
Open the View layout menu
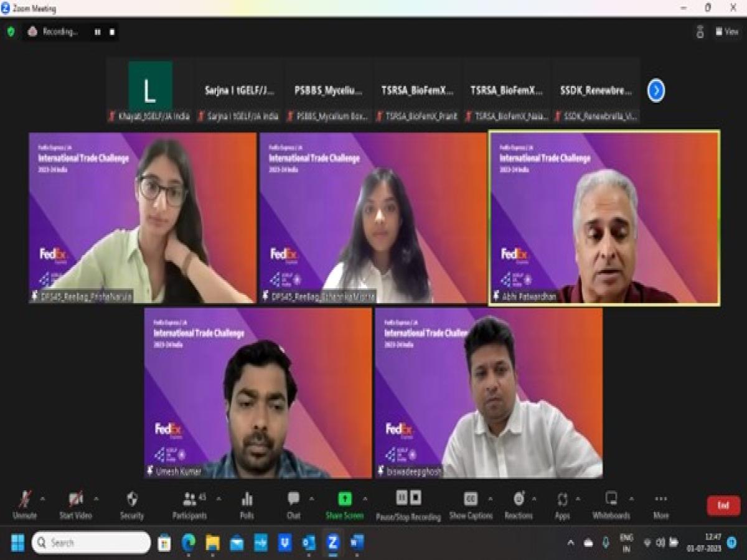[x=727, y=32]
